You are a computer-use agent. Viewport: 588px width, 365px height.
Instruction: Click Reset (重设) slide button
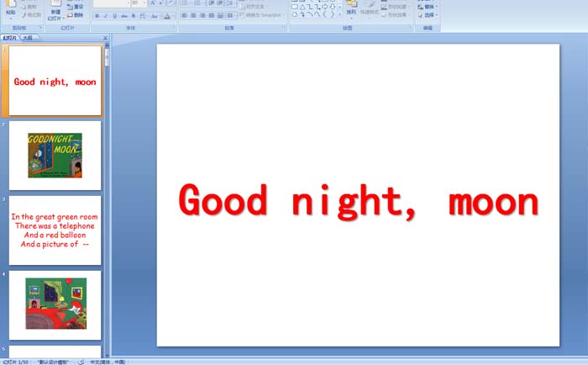[x=76, y=7]
